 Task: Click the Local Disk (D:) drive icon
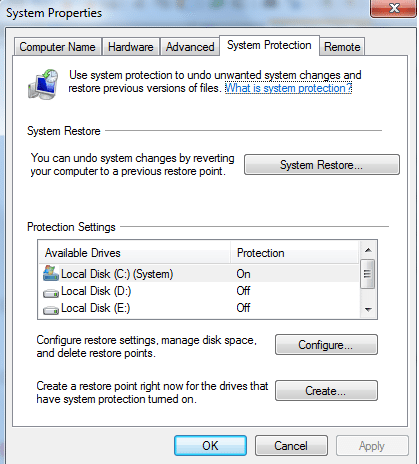click(51, 293)
